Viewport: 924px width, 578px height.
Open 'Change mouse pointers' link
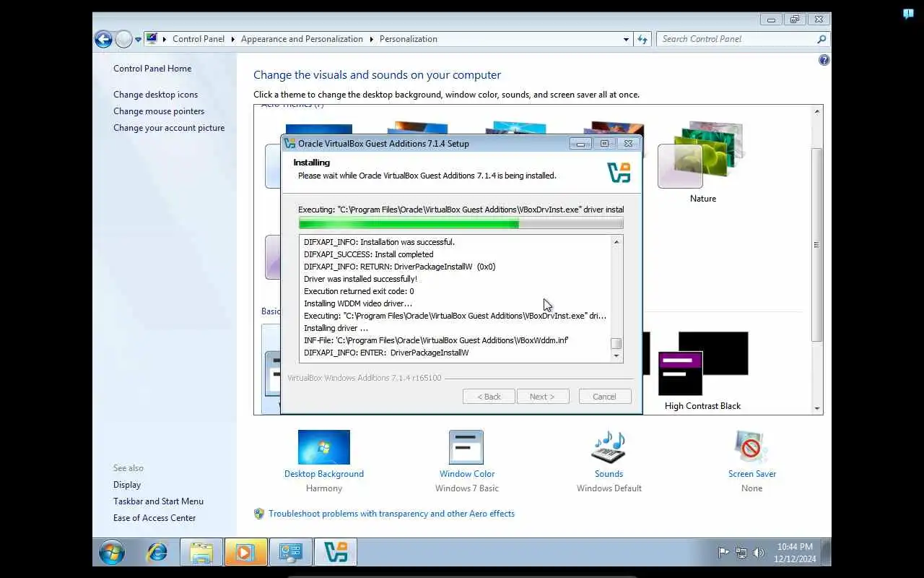point(159,111)
